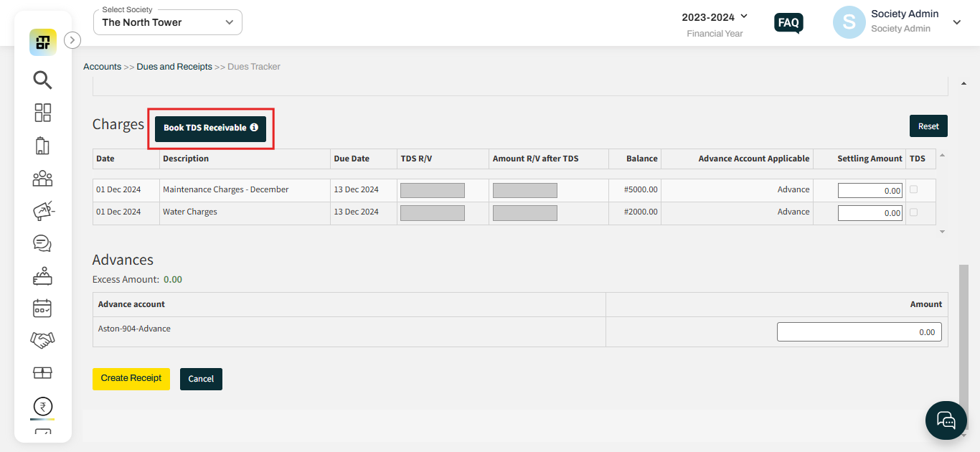The image size is (980, 452).
Task: Select the announcements megaphone icon
Action: click(x=42, y=210)
